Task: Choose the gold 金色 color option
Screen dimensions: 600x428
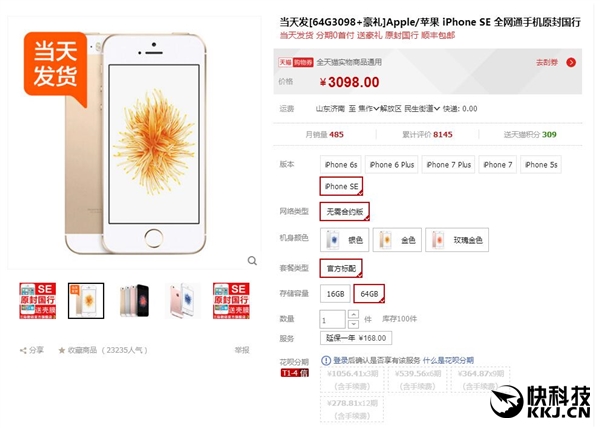Action: [x=397, y=240]
